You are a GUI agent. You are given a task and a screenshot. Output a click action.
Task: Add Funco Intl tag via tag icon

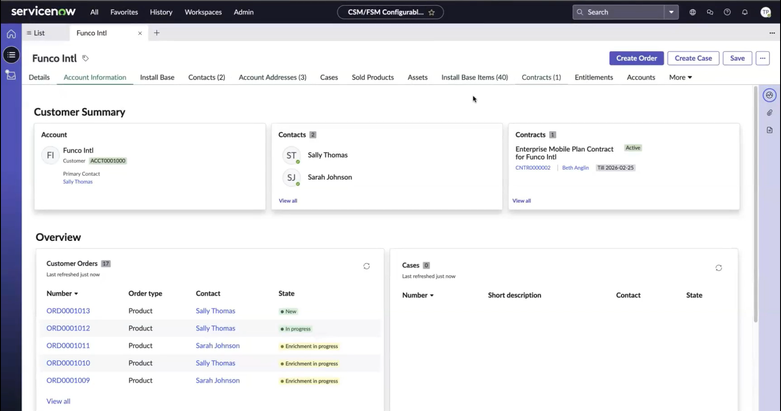tap(85, 58)
